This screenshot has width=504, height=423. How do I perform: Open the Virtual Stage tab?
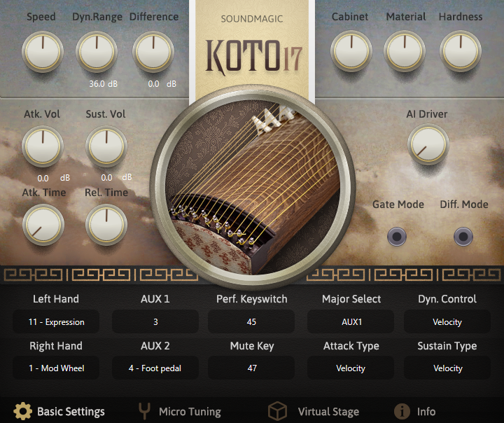[328, 412]
